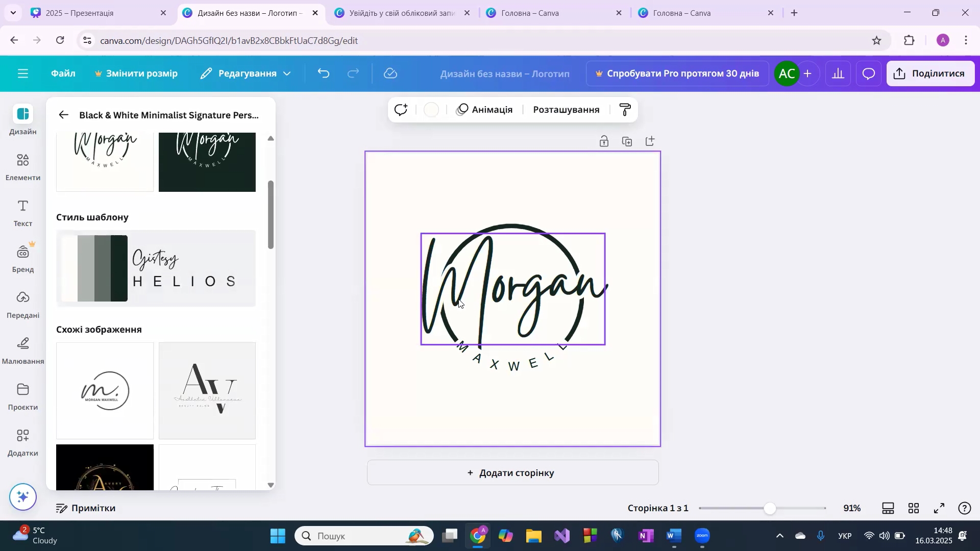This screenshot has height=551, width=980.
Task: Click the Share button
Action: click(930, 74)
